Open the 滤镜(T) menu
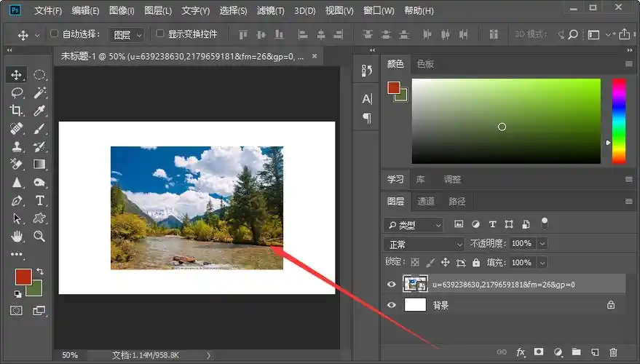Screen dimensions: 640x364 click(271, 11)
